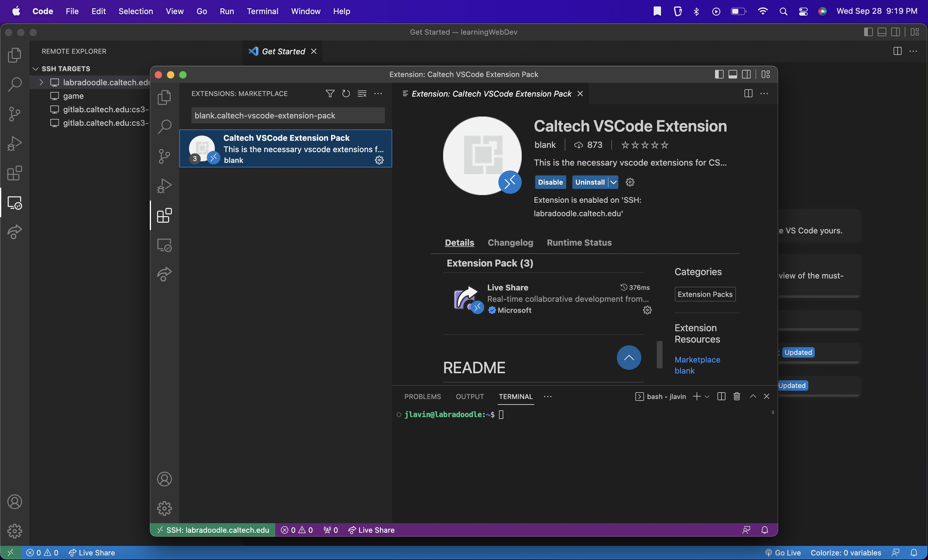Open the Terminal menu in menu bar
Screen dimensions: 928x560
click(x=262, y=11)
